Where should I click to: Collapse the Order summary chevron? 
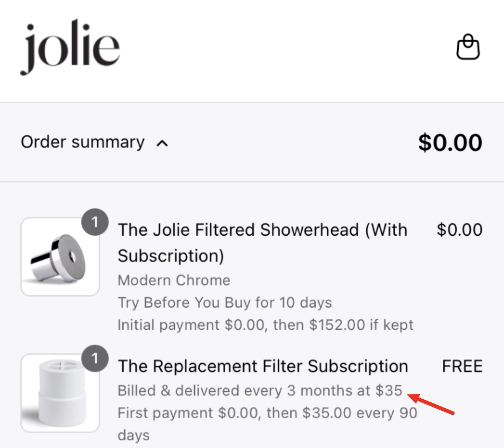coord(162,143)
